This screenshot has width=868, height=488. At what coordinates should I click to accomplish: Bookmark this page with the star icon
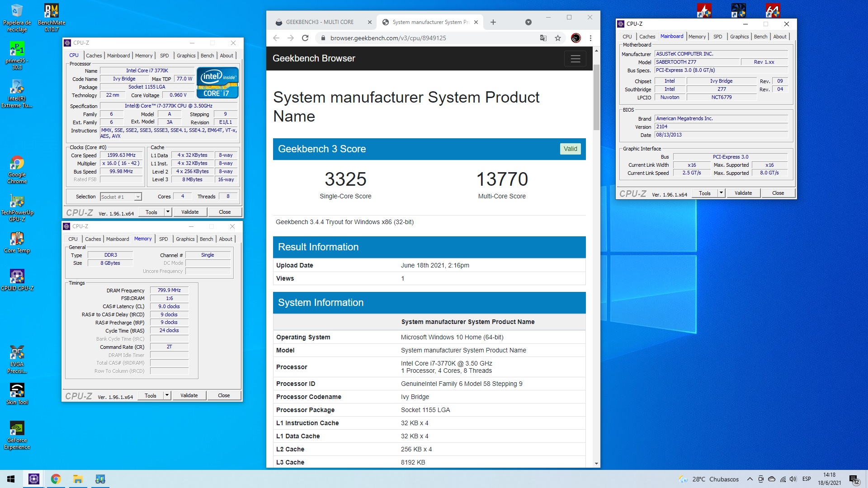tap(558, 38)
